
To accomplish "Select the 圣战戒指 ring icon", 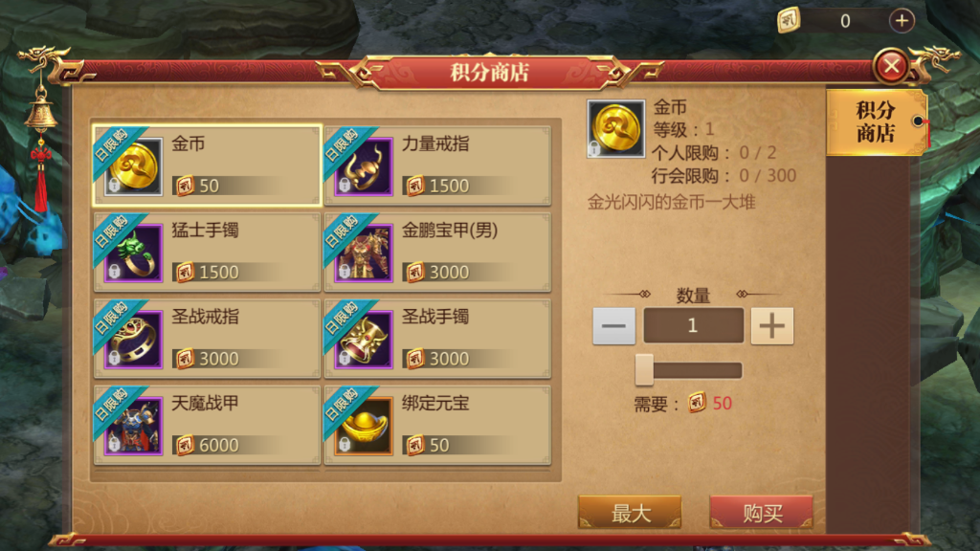I will point(133,340).
